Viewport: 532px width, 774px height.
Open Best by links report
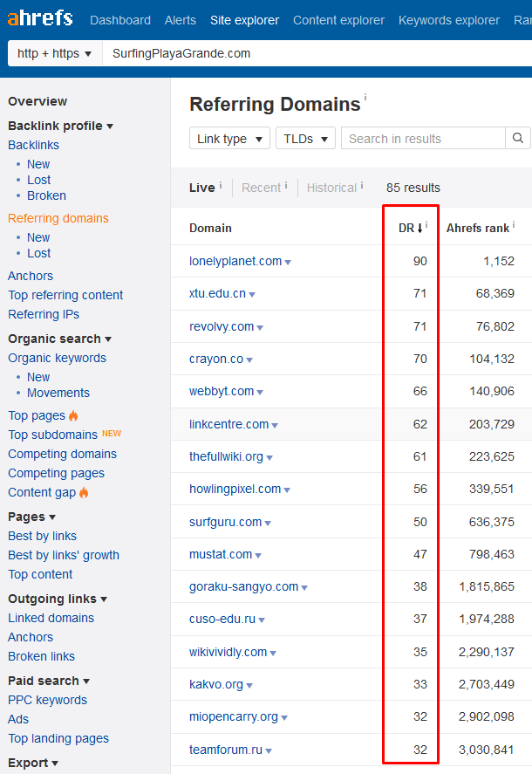43,536
